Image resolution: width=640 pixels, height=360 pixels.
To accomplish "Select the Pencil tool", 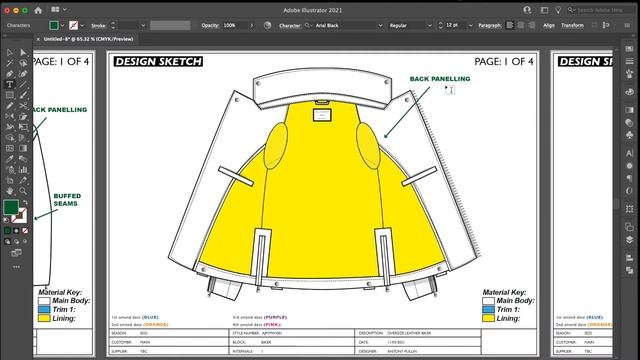I will pos(10,106).
